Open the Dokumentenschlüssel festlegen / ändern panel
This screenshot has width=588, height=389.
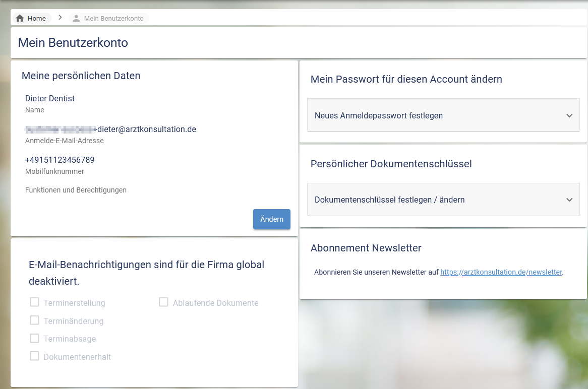pos(389,200)
